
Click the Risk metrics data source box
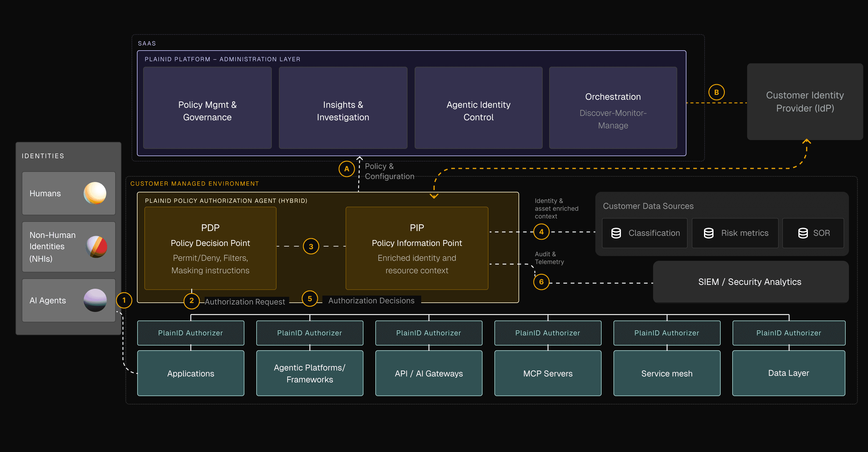point(735,233)
